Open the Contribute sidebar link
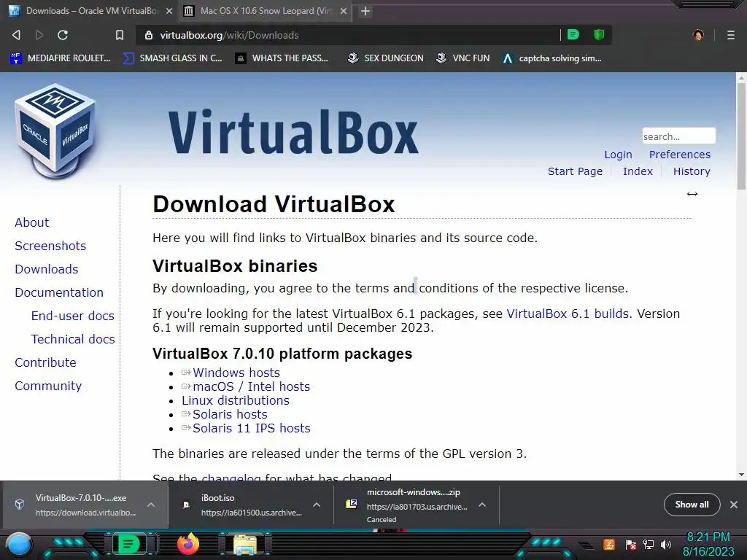 [45, 362]
